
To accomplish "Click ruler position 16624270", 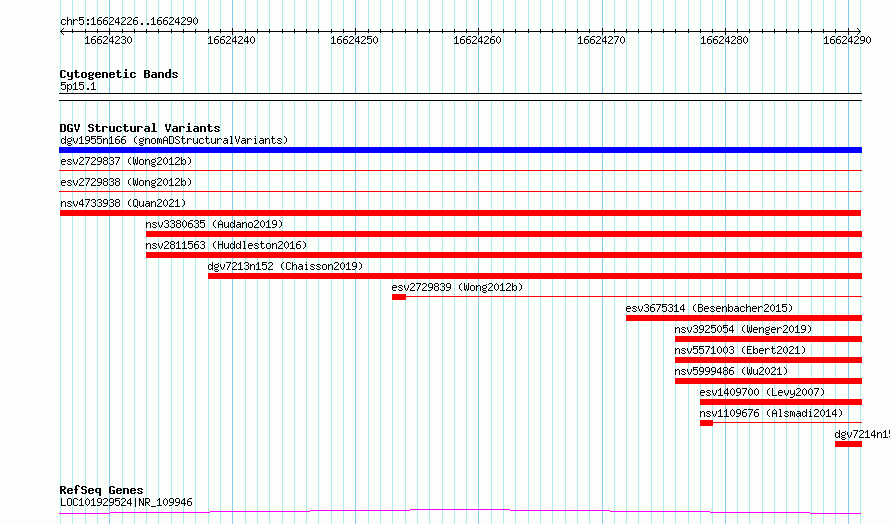I will (x=601, y=40).
